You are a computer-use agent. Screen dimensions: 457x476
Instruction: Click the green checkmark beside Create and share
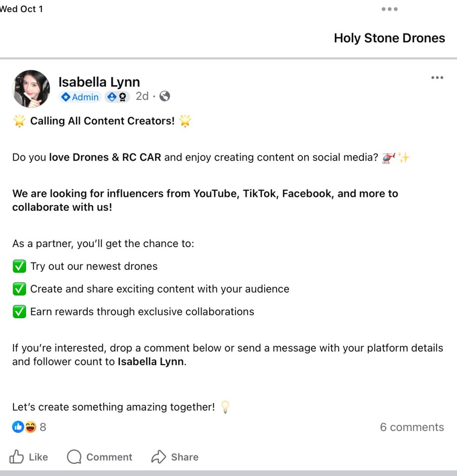coord(19,289)
